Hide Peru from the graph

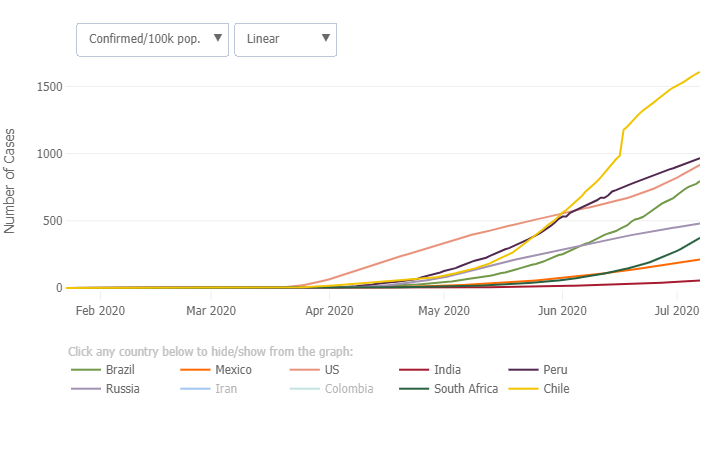coord(555,370)
